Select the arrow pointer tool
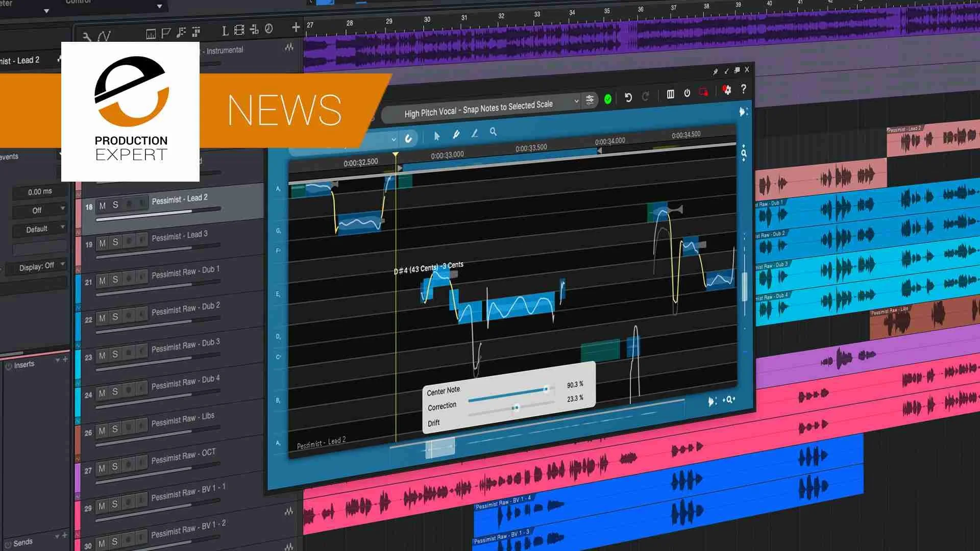 436,136
